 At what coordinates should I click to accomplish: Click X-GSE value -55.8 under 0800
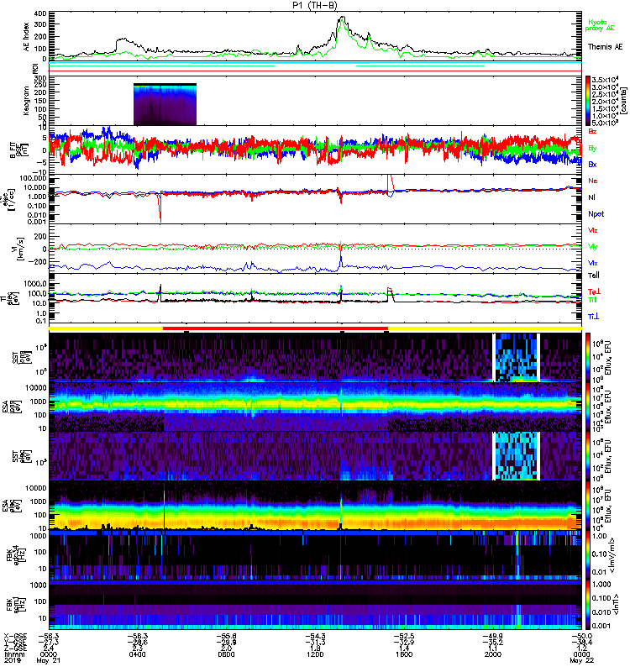coord(226,636)
